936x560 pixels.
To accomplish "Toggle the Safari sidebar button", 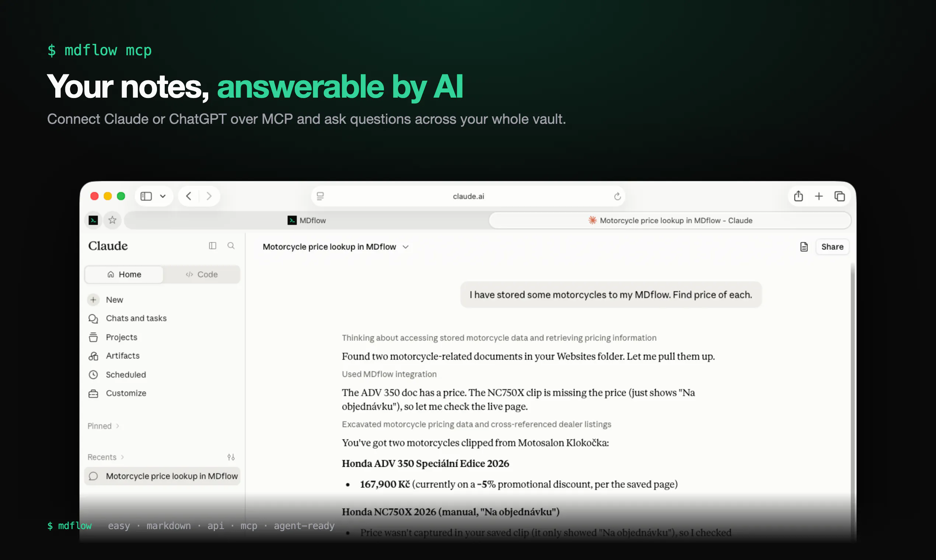I will (146, 196).
